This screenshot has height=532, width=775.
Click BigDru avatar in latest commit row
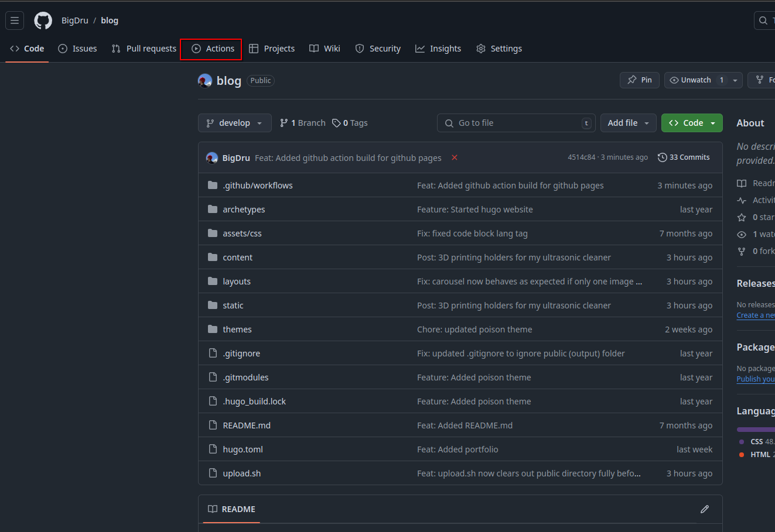tap(212, 158)
